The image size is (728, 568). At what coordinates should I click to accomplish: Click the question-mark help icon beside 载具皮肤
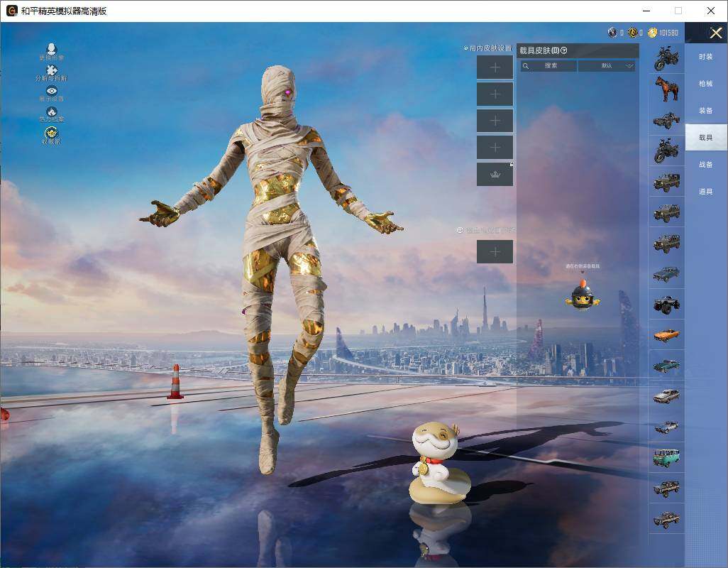click(x=564, y=50)
